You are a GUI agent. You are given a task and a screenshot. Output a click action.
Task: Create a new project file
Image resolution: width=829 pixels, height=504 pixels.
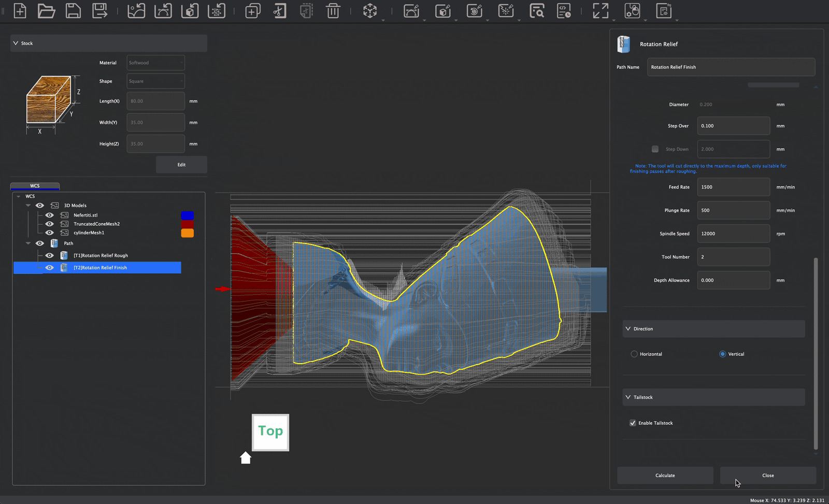point(20,10)
